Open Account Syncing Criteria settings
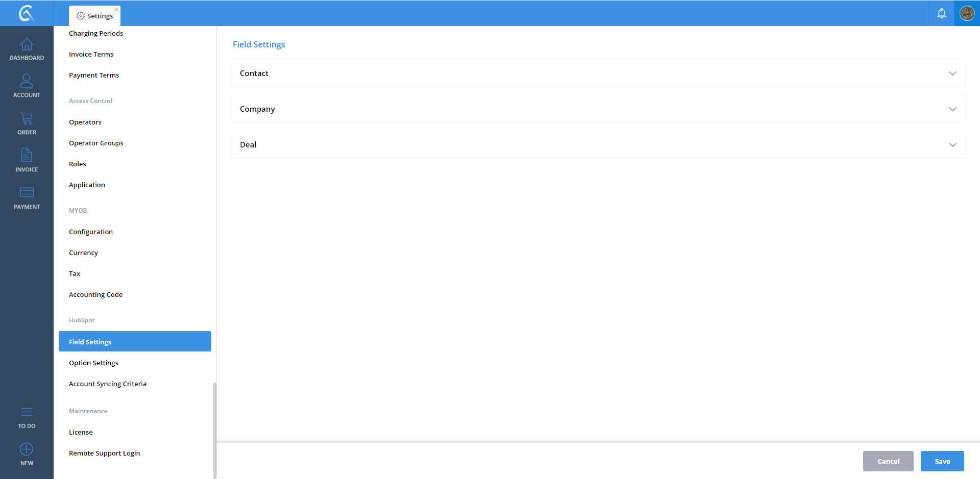The height and width of the screenshot is (479, 980). pos(108,384)
